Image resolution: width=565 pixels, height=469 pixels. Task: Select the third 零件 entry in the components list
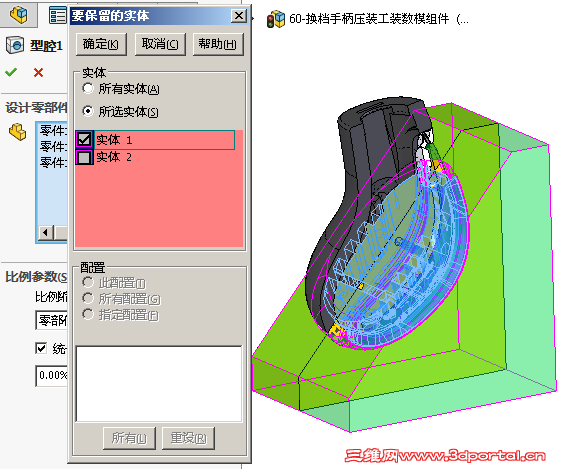tap(53, 162)
